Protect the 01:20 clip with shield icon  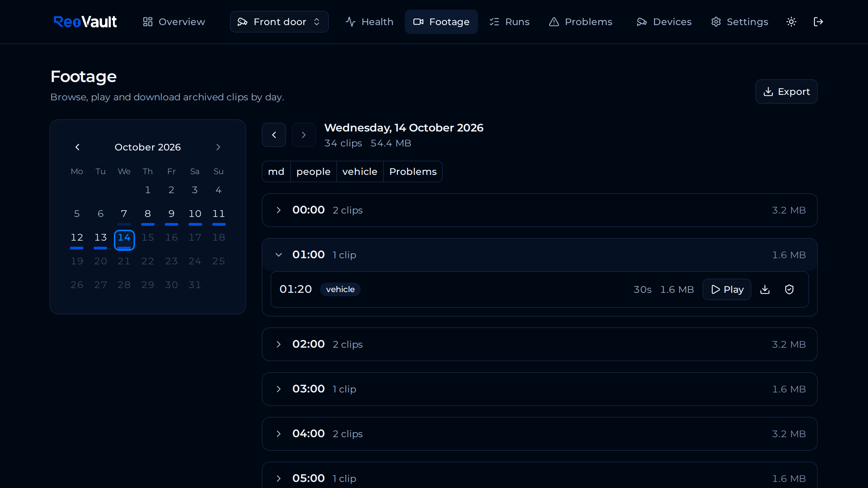789,289
